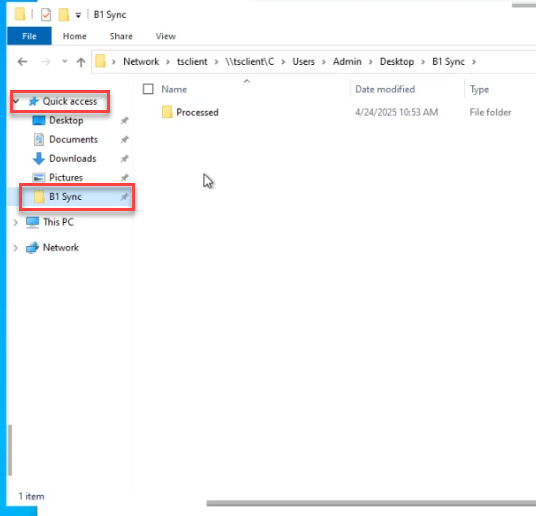Open the recent locations dropdown arrow
The width and height of the screenshot is (536, 516).
(x=64, y=62)
